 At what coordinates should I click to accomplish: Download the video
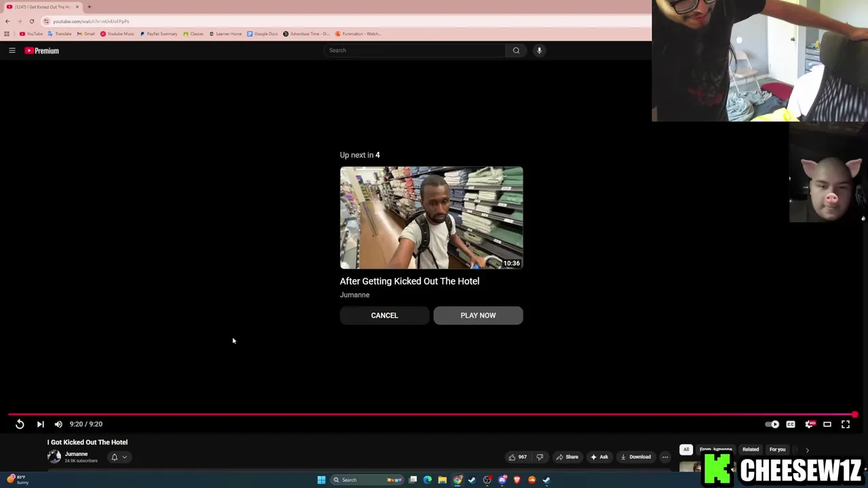coord(635,457)
